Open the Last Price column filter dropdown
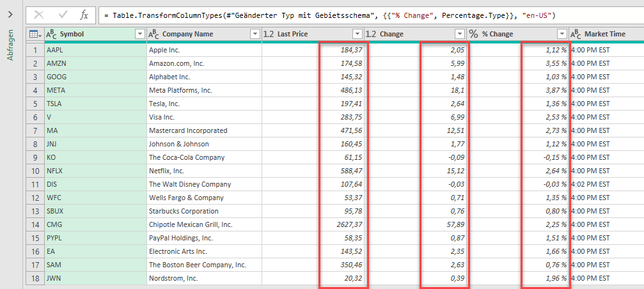Viewport: 644px width, 289px height. 358,34
